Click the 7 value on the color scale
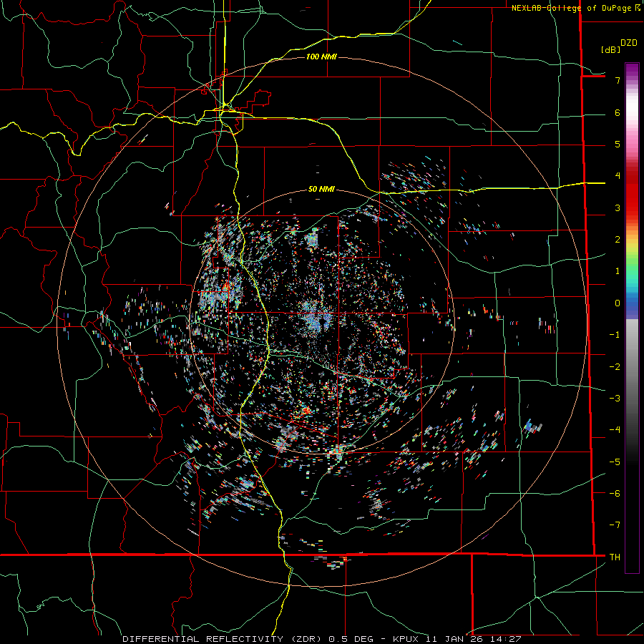The image size is (644, 644). coord(618,80)
